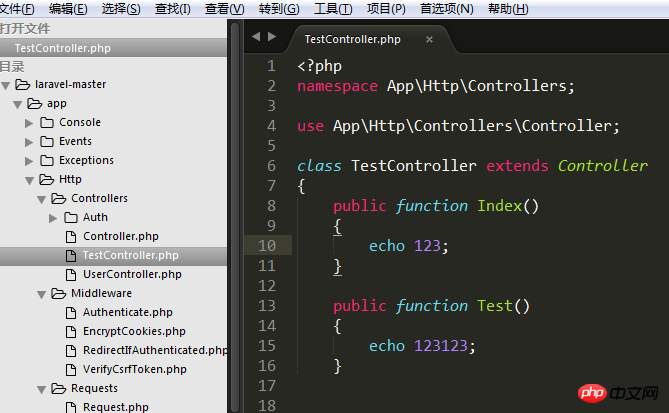Click the Middleware folder icon
Image resolution: width=669 pixels, height=413 pixels.
58,294
